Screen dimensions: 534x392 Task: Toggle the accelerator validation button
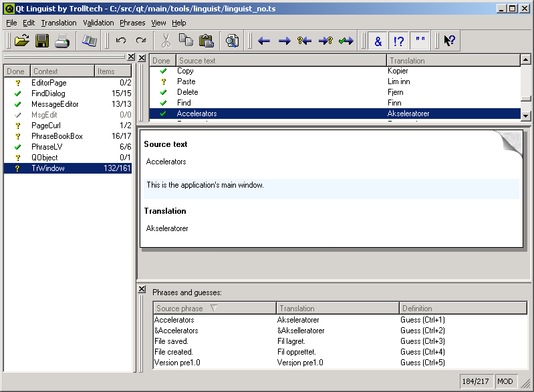tap(378, 41)
